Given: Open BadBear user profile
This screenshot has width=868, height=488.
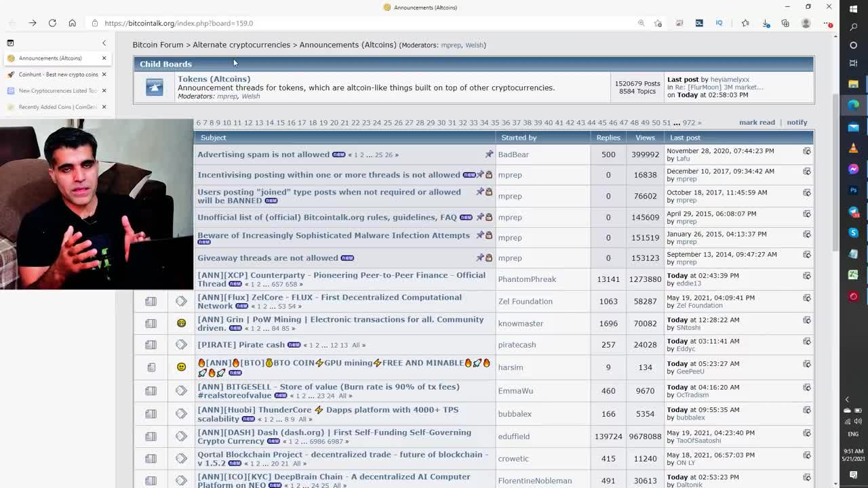Looking at the screenshot, I should (x=513, y=155).
